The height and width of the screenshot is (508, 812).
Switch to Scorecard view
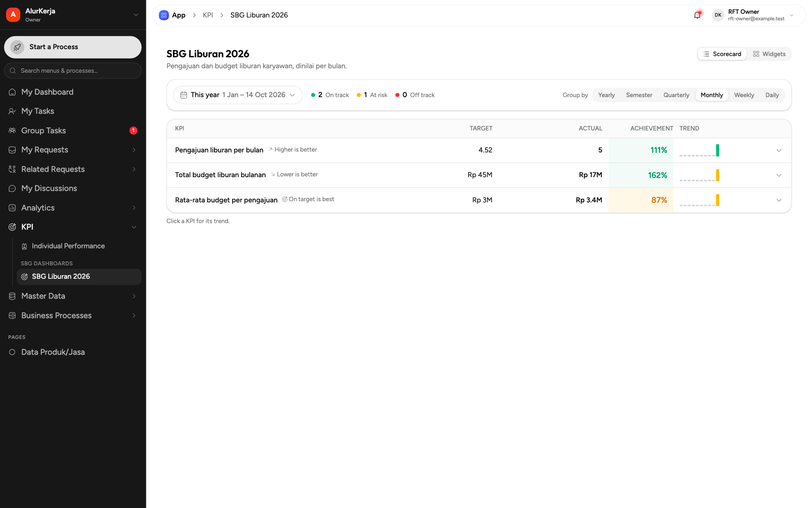click(x=722, y=54)
